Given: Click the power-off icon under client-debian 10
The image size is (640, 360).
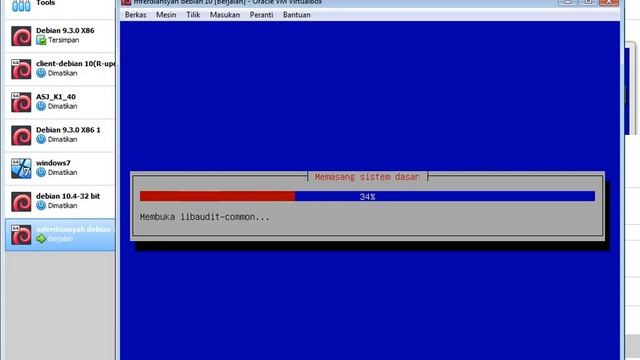Looking at the screenshot, I should [41, 73].
